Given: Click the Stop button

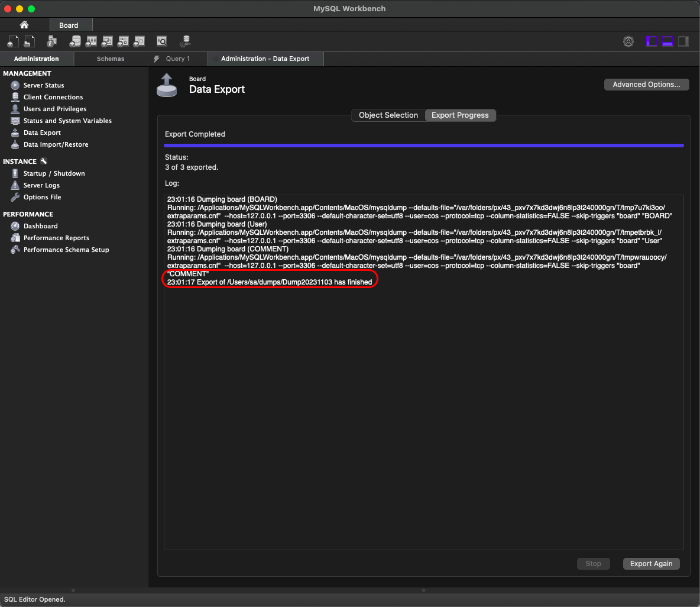Looking at the screenshot, I should [594, 564].
